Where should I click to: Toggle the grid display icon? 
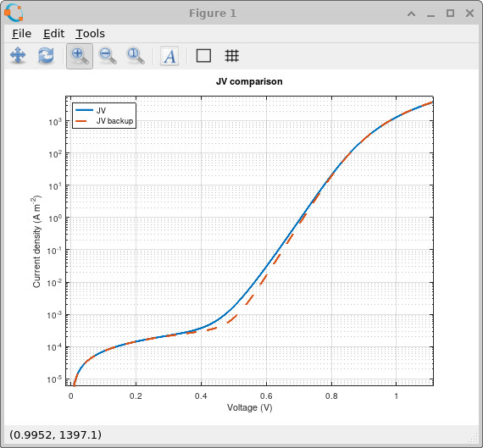231,56
